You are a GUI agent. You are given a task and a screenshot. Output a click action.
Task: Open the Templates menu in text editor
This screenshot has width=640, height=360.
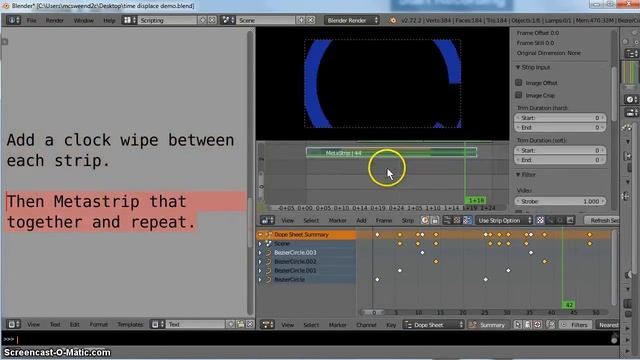click(x=130, y=324)
